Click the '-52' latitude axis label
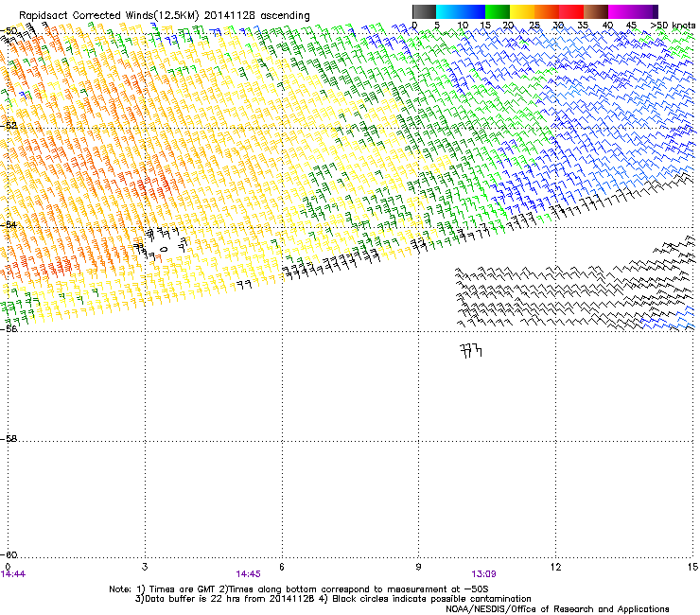Screen dimensions: 700x615 coord(9,126)
